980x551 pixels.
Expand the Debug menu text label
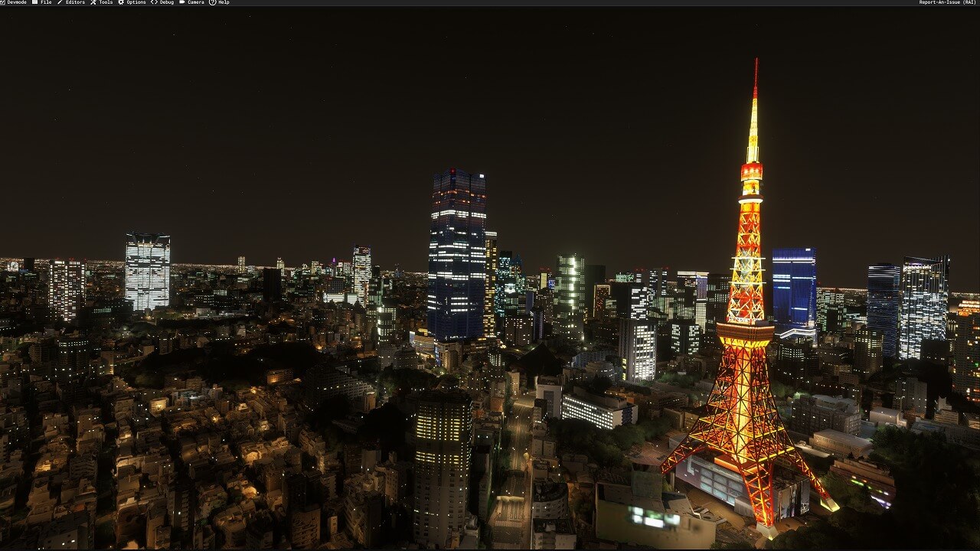click(x=166, y=2)
